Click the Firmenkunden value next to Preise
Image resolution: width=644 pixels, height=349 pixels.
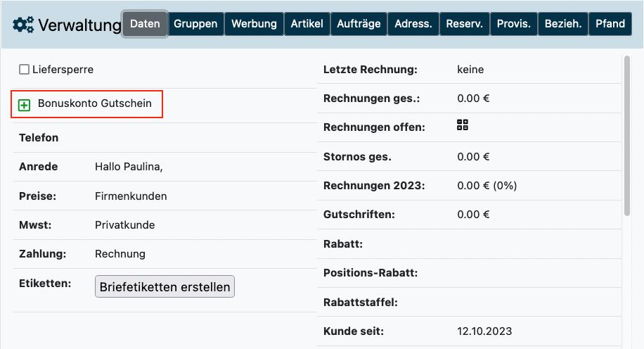click(131, 196)
